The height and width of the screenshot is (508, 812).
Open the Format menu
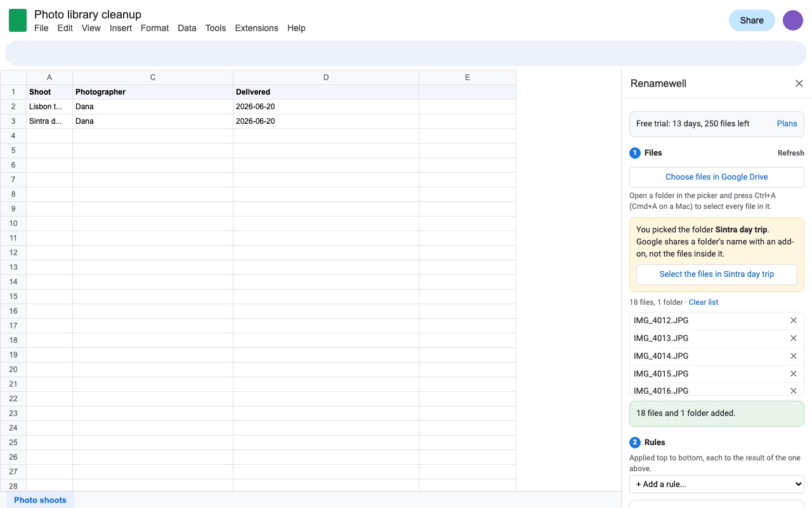(155, 28)
